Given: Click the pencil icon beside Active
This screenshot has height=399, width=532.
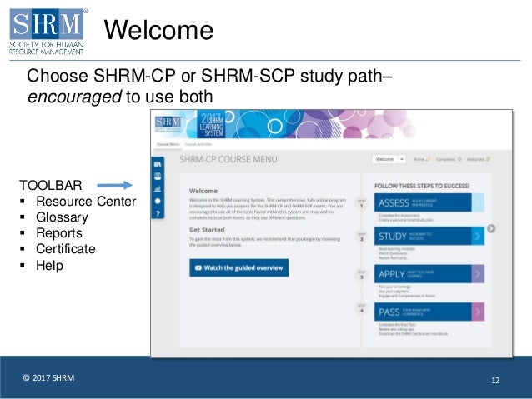Looking at the screenshot, I should click(x=428, y=159).
